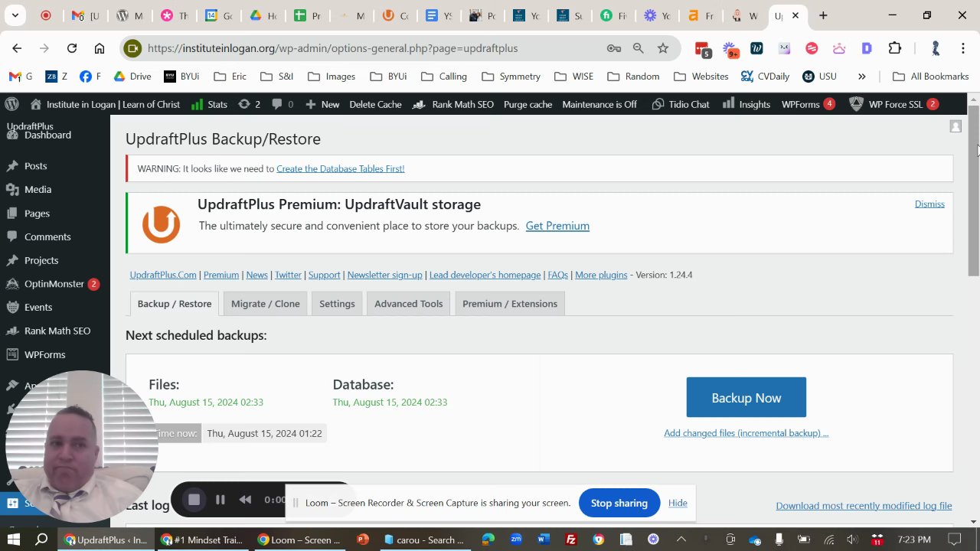Open the Advanced Tools tab
The image size is (980, 551).
click(408, 304)
